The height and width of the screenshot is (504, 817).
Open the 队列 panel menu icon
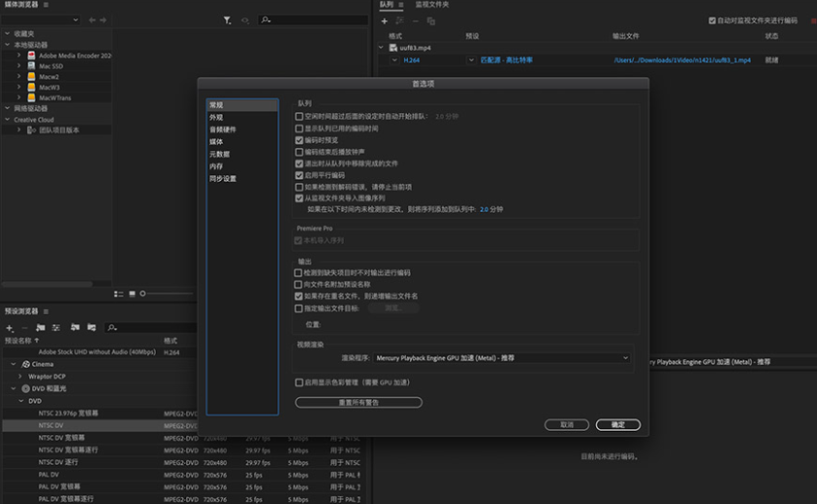(x=400, y=5)
